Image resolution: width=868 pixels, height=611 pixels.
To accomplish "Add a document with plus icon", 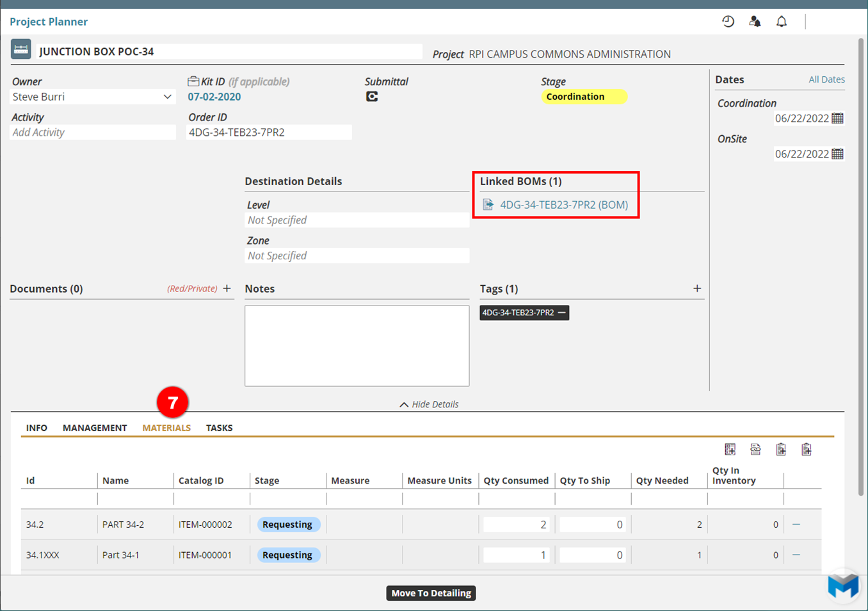I will 227,289.
